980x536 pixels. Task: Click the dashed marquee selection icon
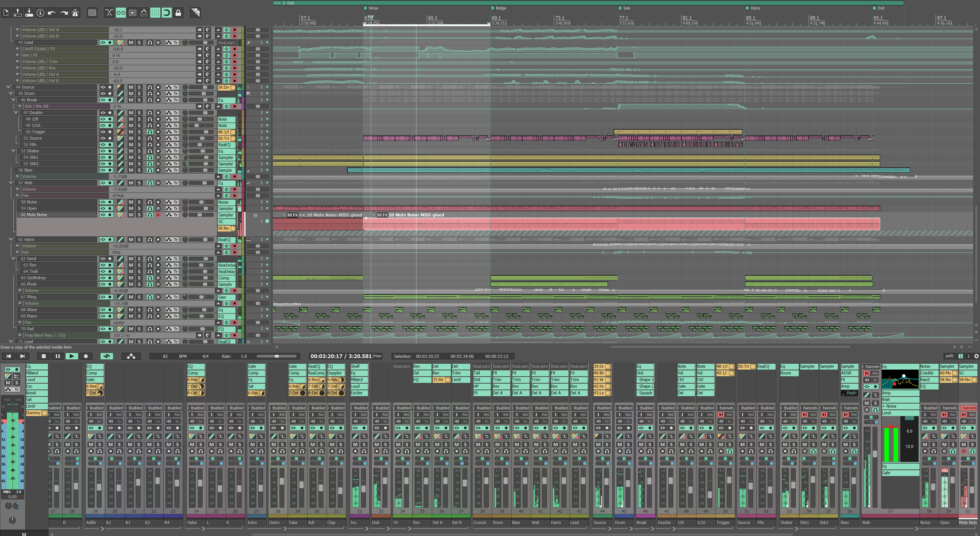click(92, 13)
